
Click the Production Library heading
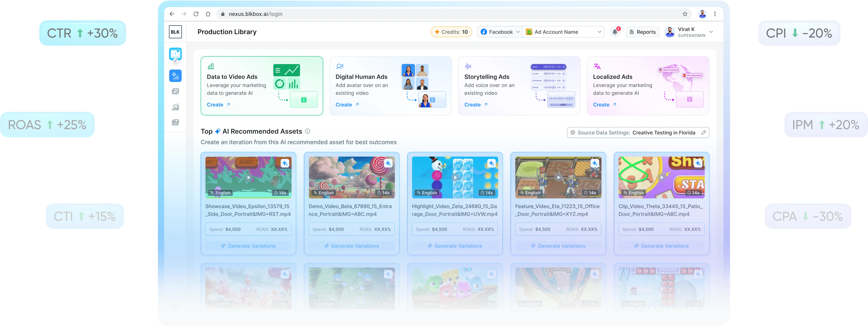click(x=227, y=32)
